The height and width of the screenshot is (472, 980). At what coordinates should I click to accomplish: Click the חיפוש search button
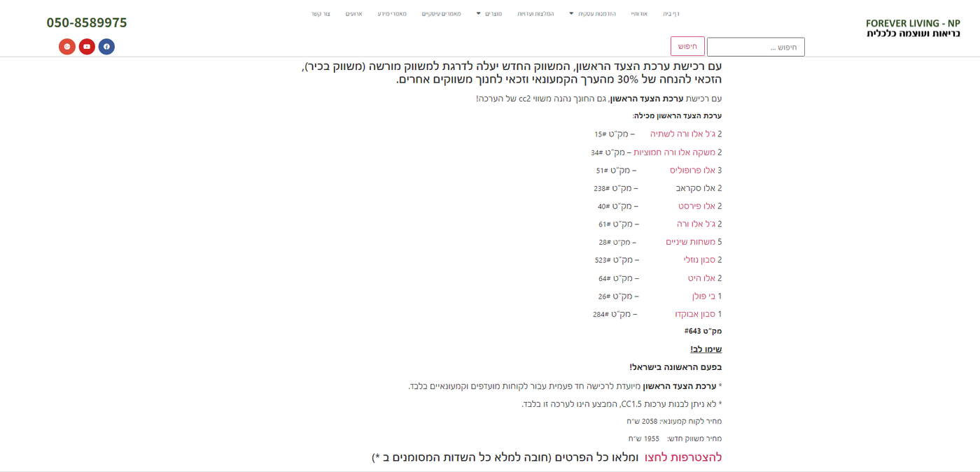coord(687,46)
